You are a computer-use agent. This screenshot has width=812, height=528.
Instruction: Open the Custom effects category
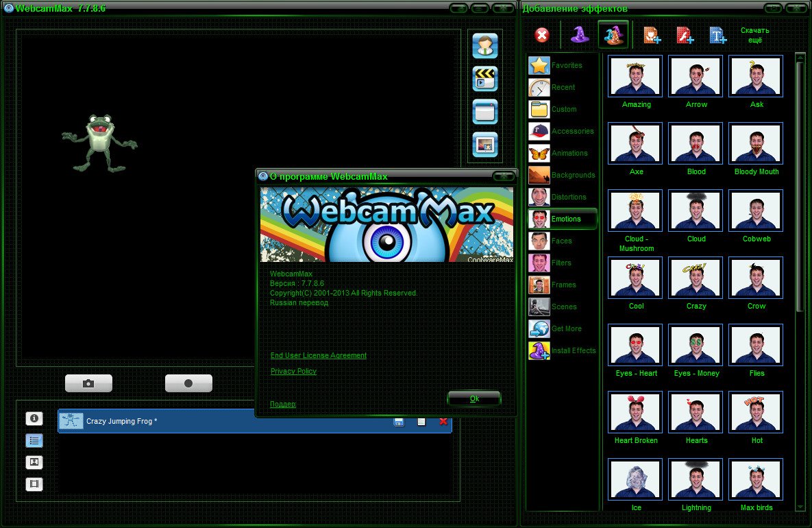563,109
